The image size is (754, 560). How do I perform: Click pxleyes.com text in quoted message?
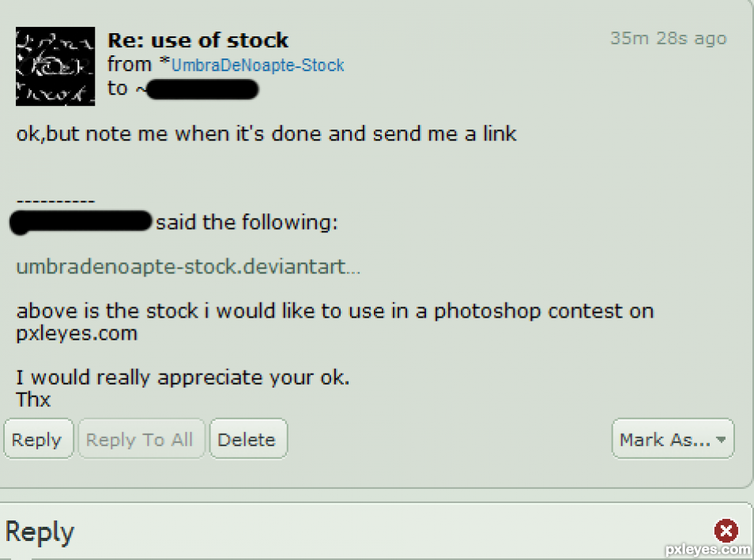tap(77, 333)
